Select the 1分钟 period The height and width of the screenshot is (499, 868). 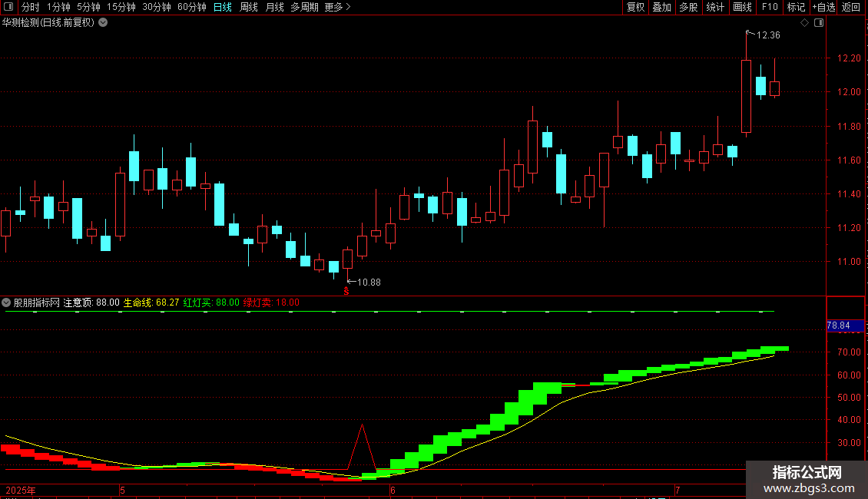click(58, 7)
